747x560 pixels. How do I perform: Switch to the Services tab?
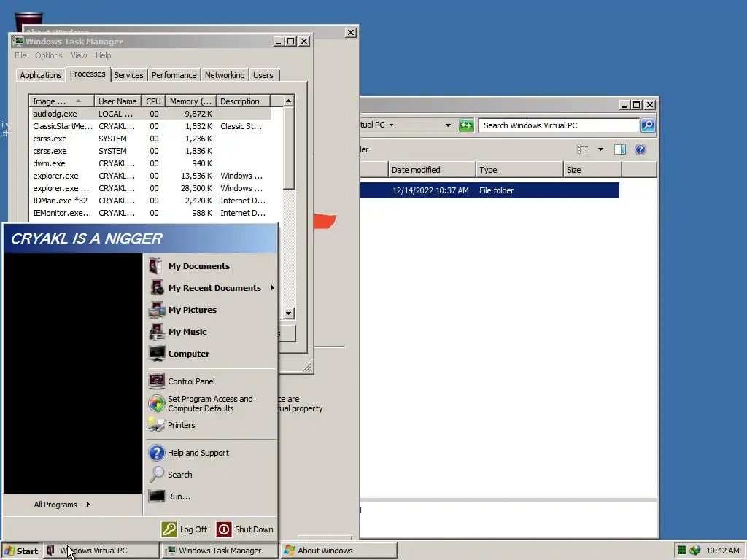(x=128, y=75)
